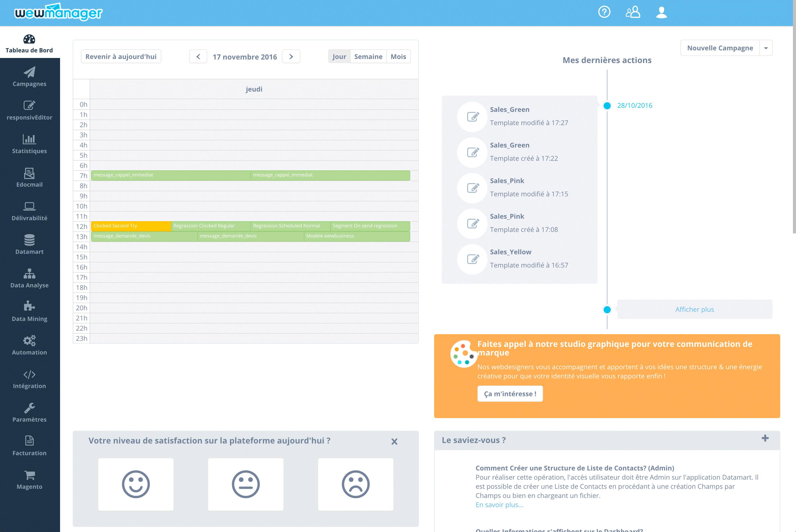The height and width of the screenshot is (532, 796).
Task: Expand the Nouvelle Campagne dropdown
Action: click(768, 48)
